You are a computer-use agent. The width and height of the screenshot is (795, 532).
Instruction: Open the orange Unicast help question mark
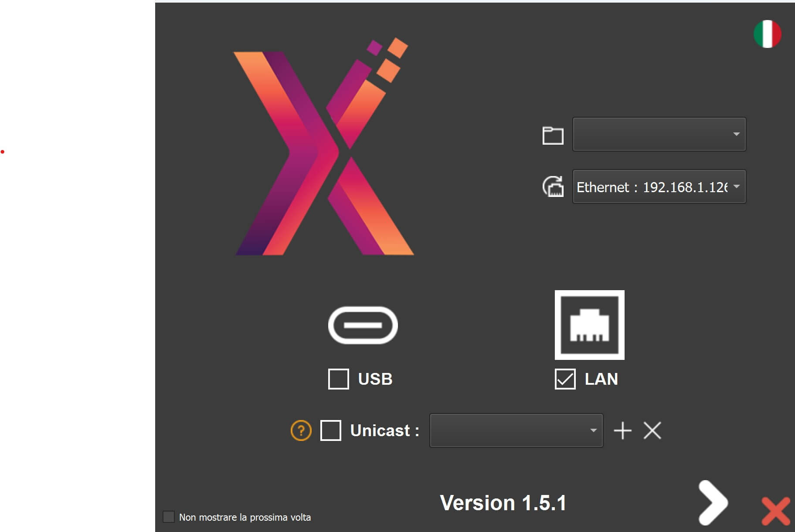click(301, 430)
